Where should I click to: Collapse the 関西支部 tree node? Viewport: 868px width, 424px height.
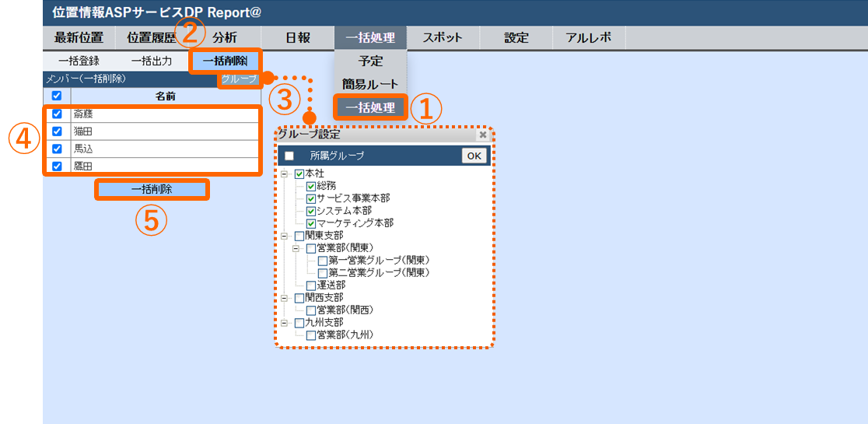(285, 298)
